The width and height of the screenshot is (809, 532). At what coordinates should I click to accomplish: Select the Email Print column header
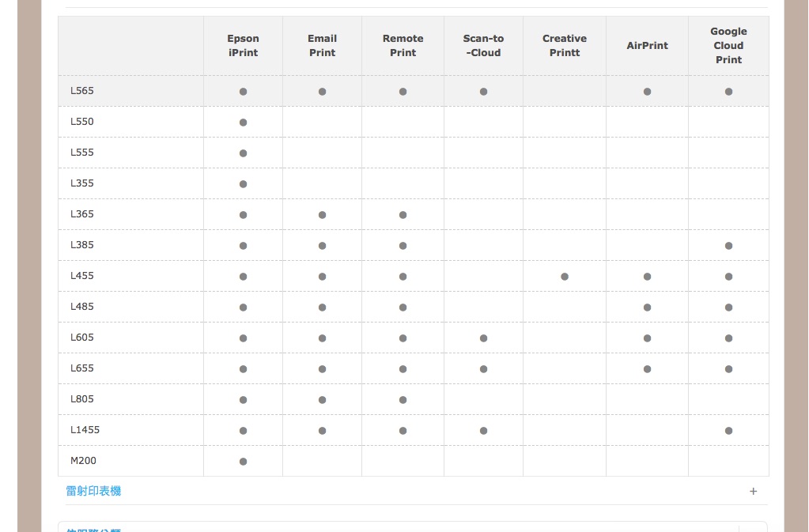pos(322,45)
